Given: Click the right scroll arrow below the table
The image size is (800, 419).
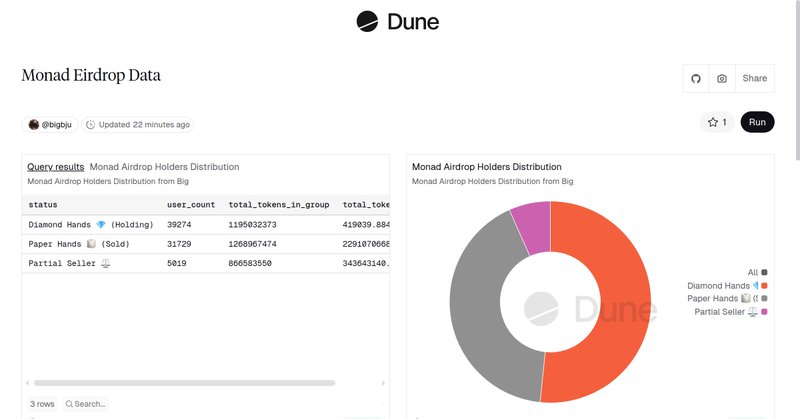Looking at the screenshot, I should 383,383.
